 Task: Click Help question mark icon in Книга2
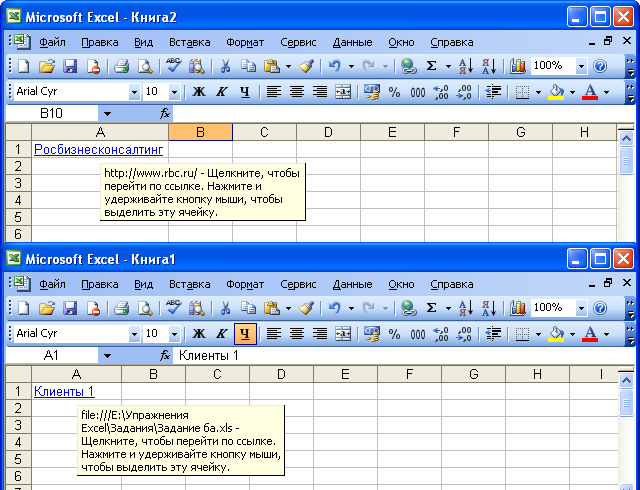(x=600, y=66)
